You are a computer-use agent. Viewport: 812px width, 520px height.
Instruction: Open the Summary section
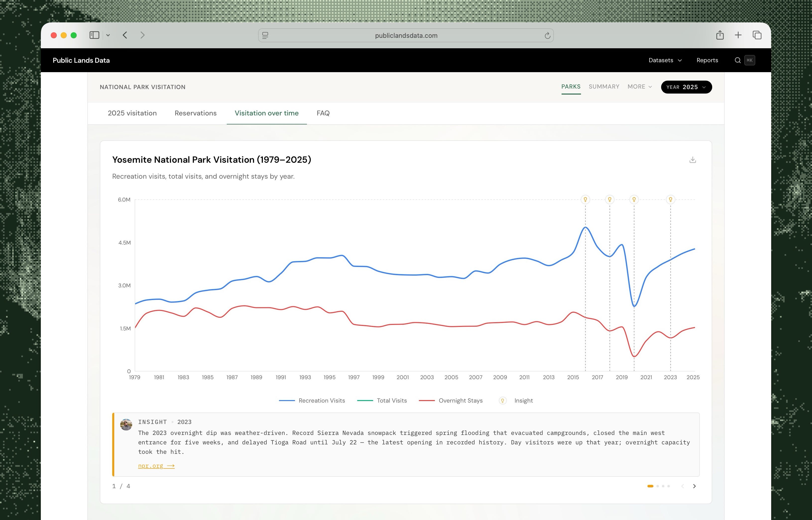[604, 87]
